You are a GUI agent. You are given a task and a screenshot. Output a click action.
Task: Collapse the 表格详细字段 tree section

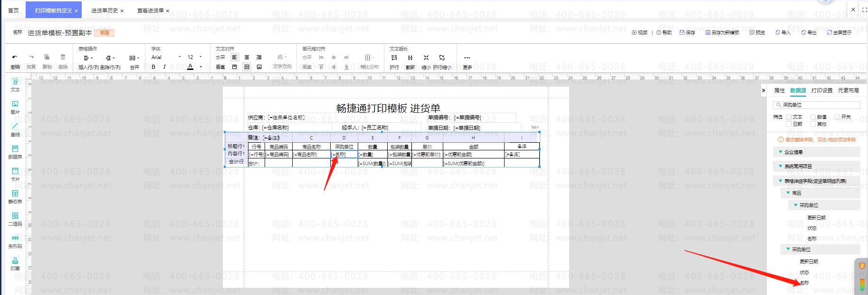pyautogui.click(x=781, y=181)
